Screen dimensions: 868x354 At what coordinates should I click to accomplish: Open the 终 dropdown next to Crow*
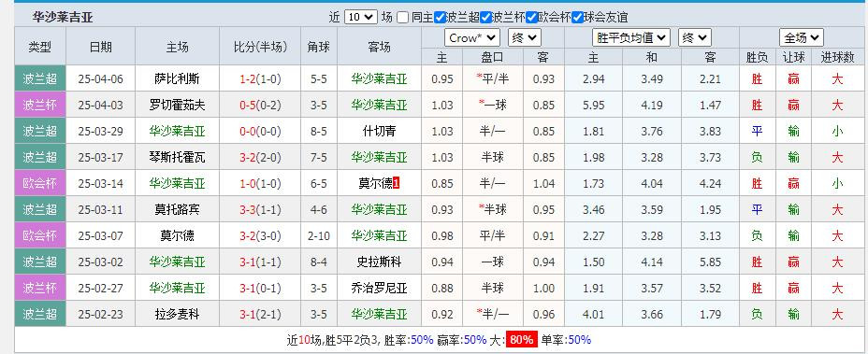(524, 37)
